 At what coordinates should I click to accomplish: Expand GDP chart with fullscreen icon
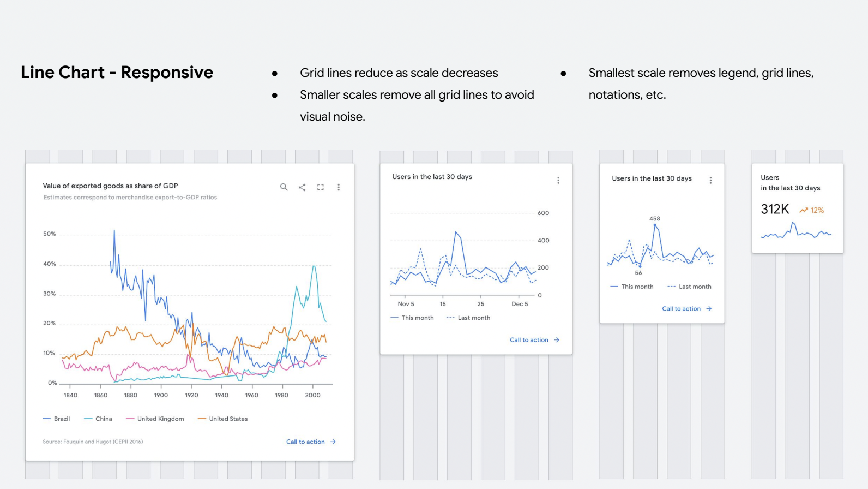pos(321,187)
